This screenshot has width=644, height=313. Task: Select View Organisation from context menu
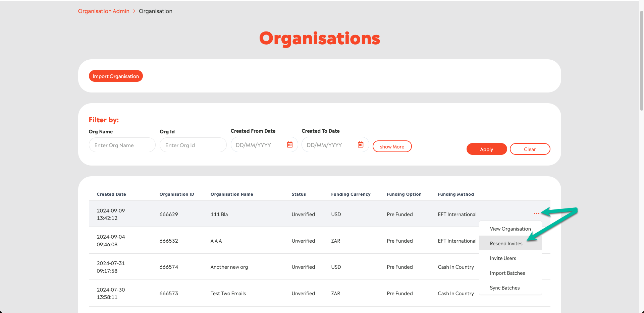point(510,229)
